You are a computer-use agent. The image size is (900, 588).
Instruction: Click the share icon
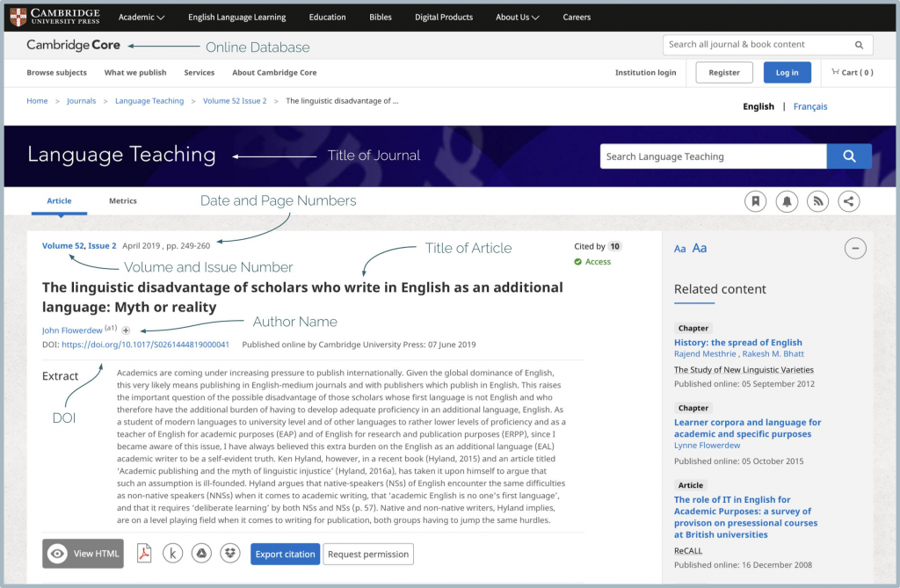[x=848, y=201]
